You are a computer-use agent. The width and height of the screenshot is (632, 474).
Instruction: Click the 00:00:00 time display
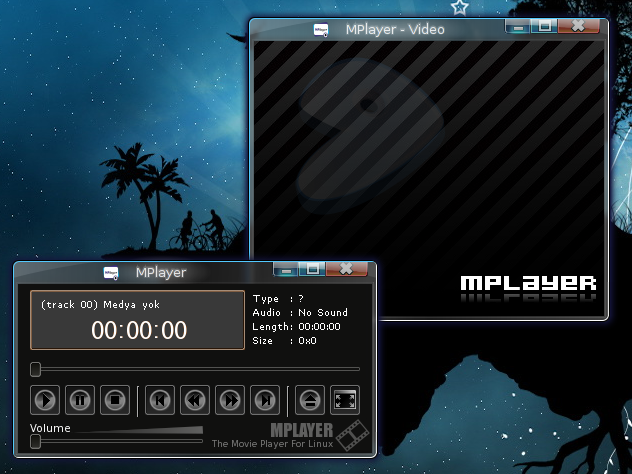139,330
